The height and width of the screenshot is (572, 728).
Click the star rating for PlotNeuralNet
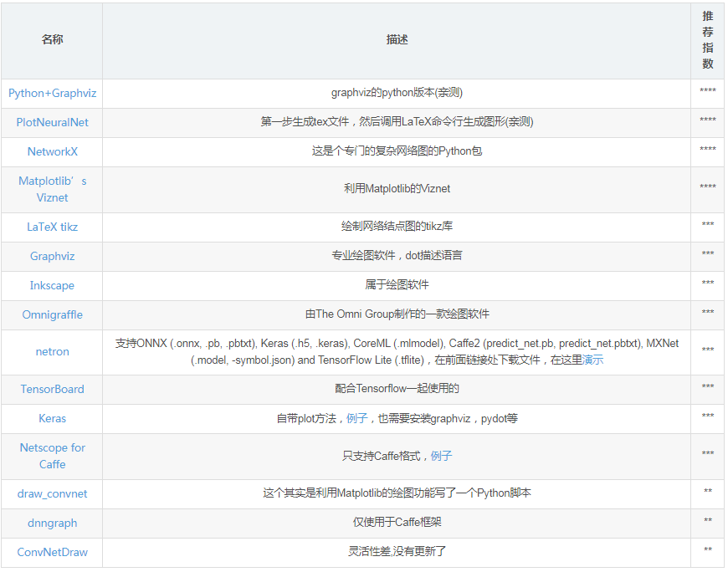click(708, 120)
